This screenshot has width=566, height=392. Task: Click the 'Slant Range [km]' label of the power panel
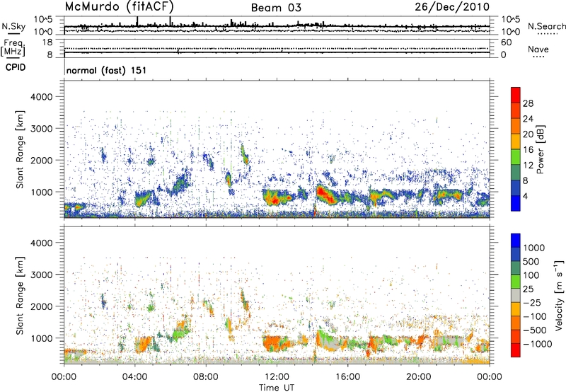coord(20,149)
